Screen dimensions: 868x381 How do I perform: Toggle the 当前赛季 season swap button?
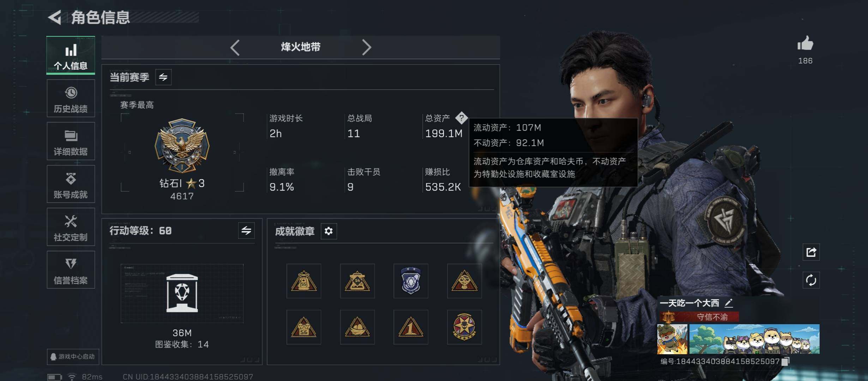163,77
